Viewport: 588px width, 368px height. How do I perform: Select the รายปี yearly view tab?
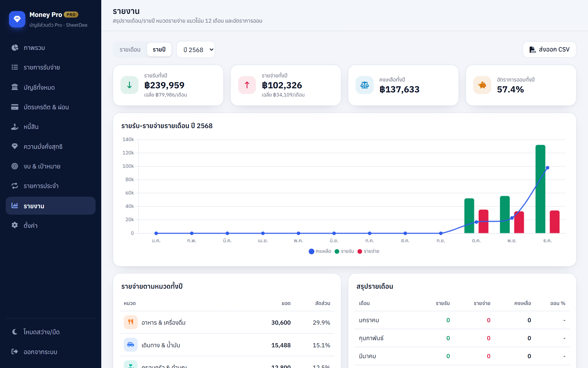[159, 50]
